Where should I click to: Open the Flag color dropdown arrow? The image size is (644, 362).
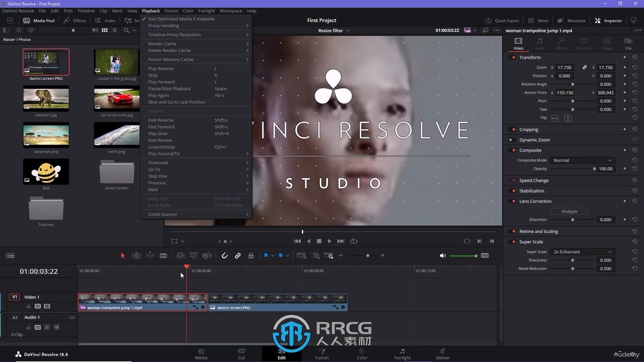273,255
